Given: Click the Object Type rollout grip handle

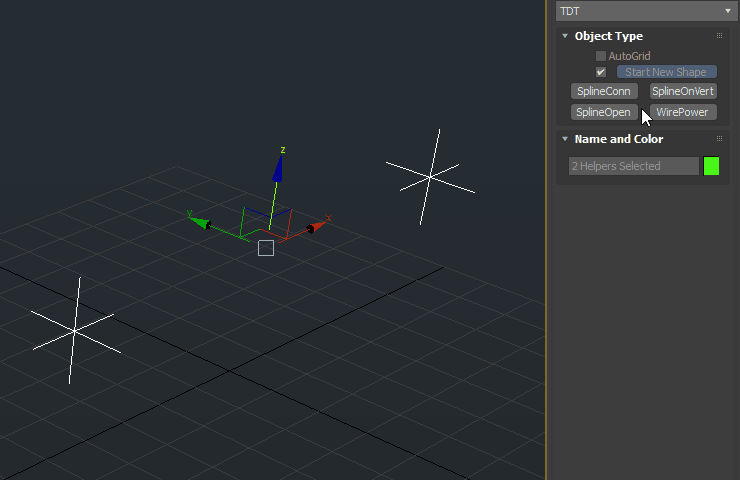Looking at the screenshot, I should coord(719,36).
